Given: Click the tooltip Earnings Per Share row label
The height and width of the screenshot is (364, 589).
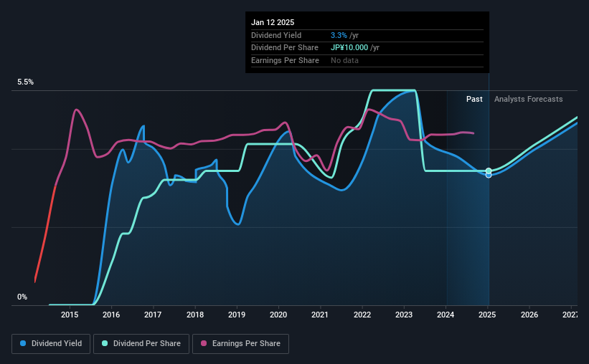Looking at the screenshot, I should (285, 60).
